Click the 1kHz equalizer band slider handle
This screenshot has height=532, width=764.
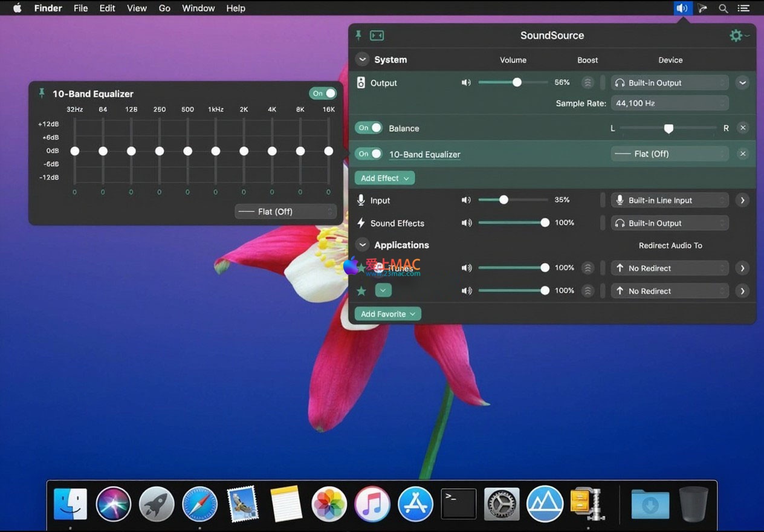tap(216, 151)
